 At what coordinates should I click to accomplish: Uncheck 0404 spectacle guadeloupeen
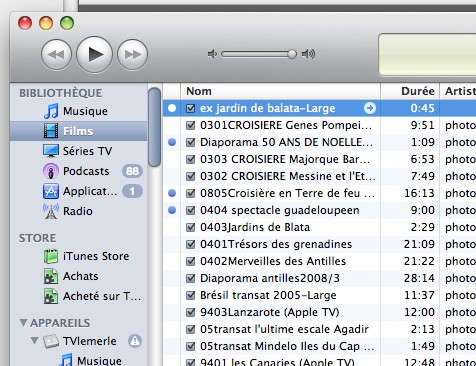tap(190, 210)
